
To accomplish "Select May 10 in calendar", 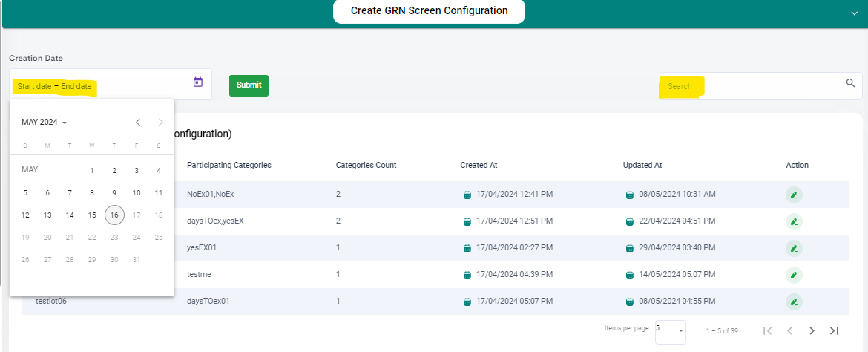I will (137, 193).
